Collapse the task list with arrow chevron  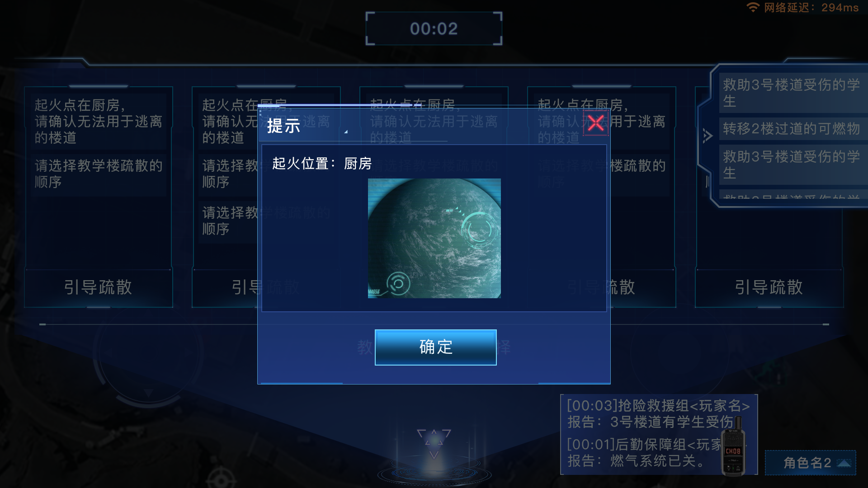pyautogui.click(x=707, y=136)
